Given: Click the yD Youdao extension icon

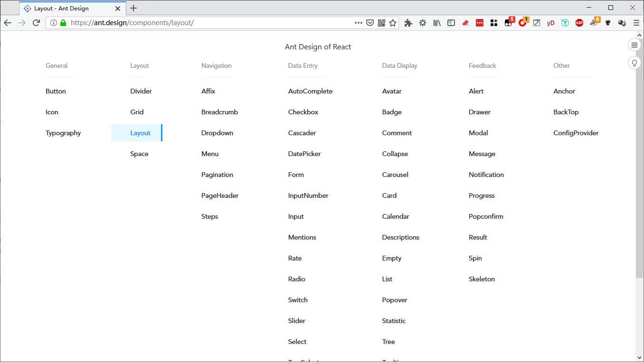Looking at the screenshot, I should [x=551, y=23].
